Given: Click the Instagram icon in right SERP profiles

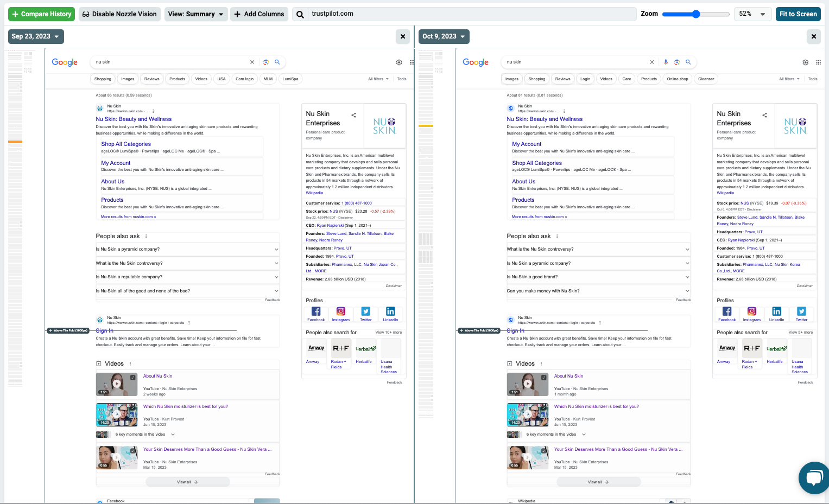Looking at the screenshot, I should point(752,311).
